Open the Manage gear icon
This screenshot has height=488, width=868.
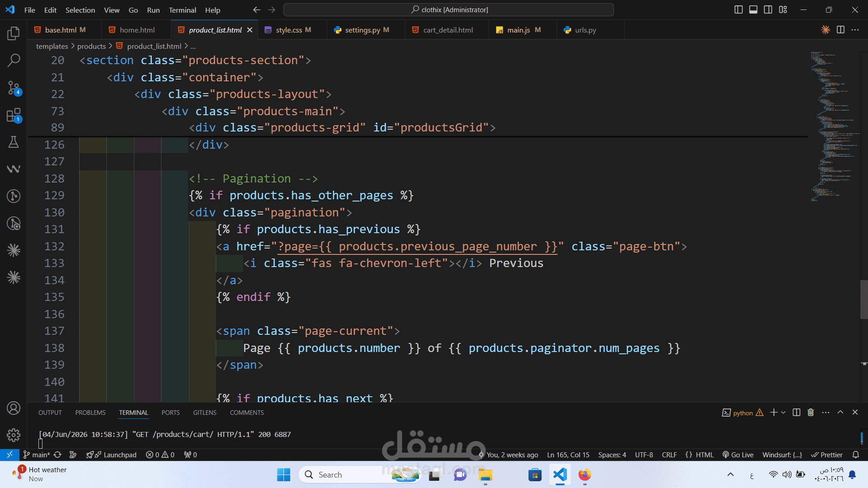[x=14, y=435]
